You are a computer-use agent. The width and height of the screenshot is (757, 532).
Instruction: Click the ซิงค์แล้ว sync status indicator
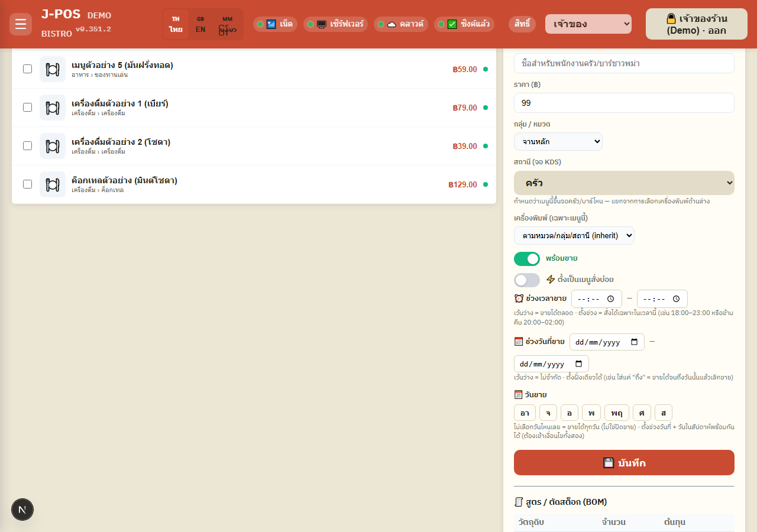click(x=464, y=24)
